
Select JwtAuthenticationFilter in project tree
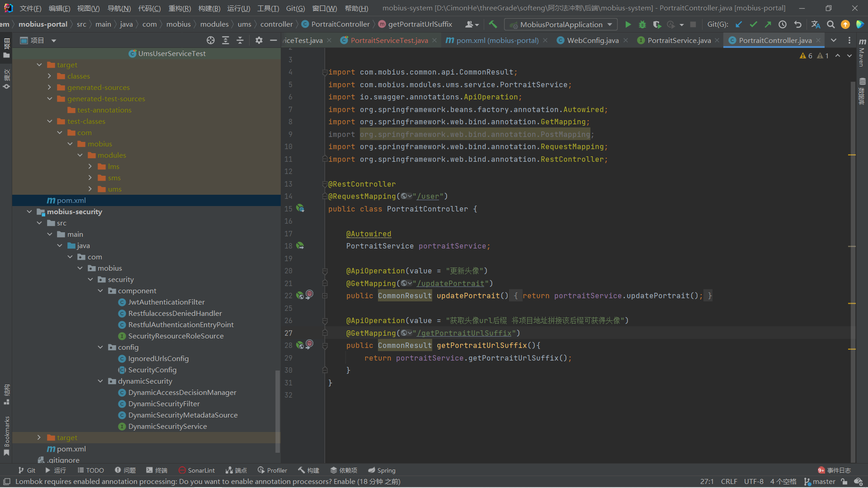click(x=166, y=302)
